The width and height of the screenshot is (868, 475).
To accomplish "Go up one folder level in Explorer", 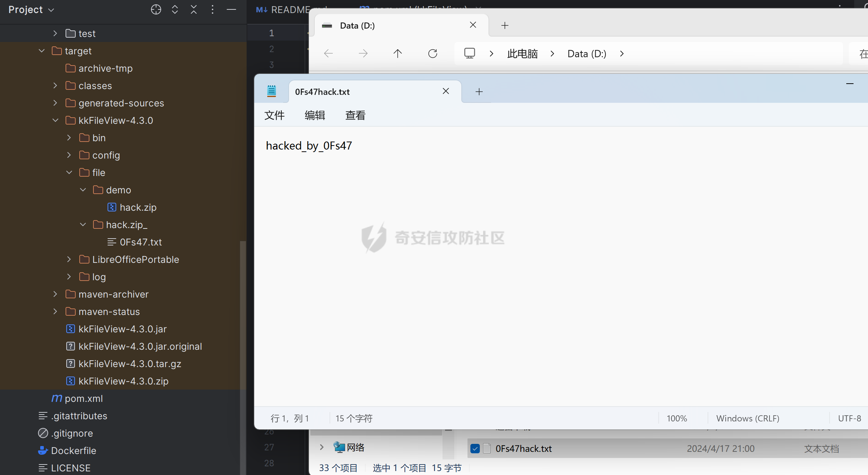I will click(398, 54).
